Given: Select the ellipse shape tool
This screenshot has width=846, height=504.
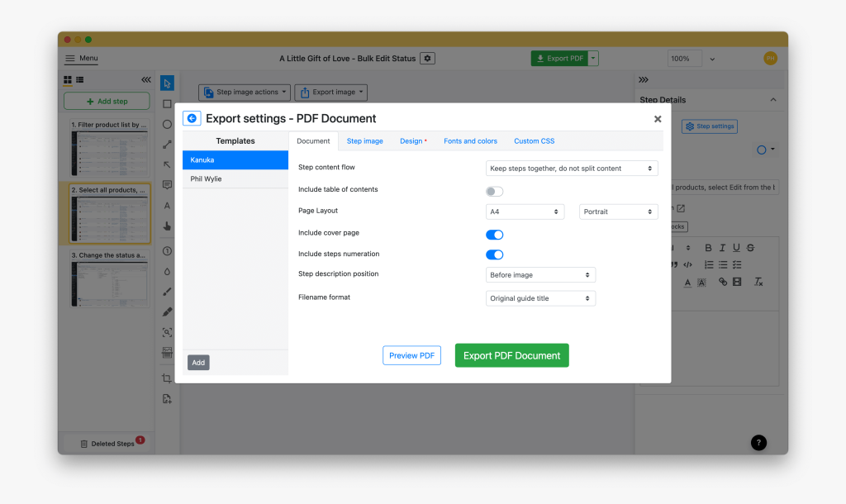Looking at the screenshot, I should [x=167, y=124].
